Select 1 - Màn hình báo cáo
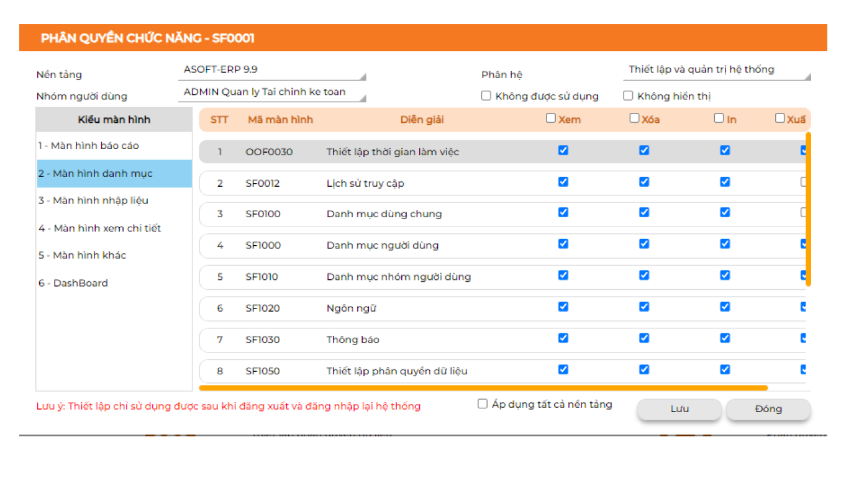Screen dimensions: 841x504 click(89, 146)
